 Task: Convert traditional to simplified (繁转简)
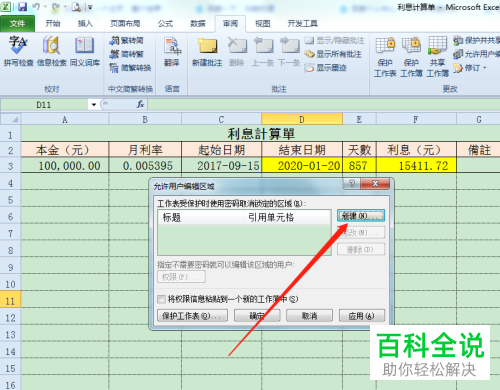127,41
